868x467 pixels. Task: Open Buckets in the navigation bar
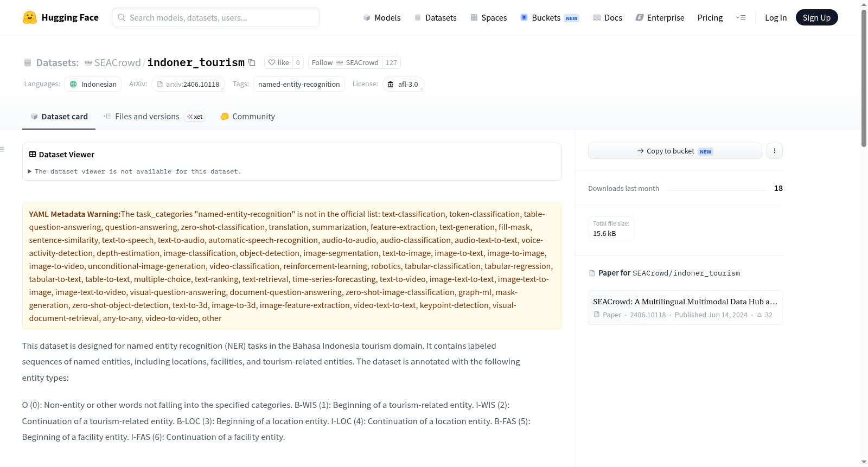(x=550, y=17)
